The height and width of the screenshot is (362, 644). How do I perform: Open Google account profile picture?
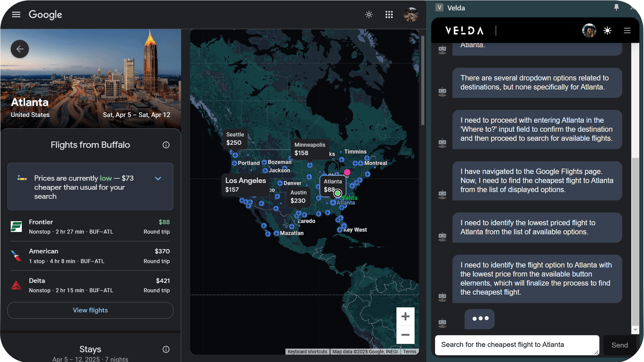coord(411,14)
